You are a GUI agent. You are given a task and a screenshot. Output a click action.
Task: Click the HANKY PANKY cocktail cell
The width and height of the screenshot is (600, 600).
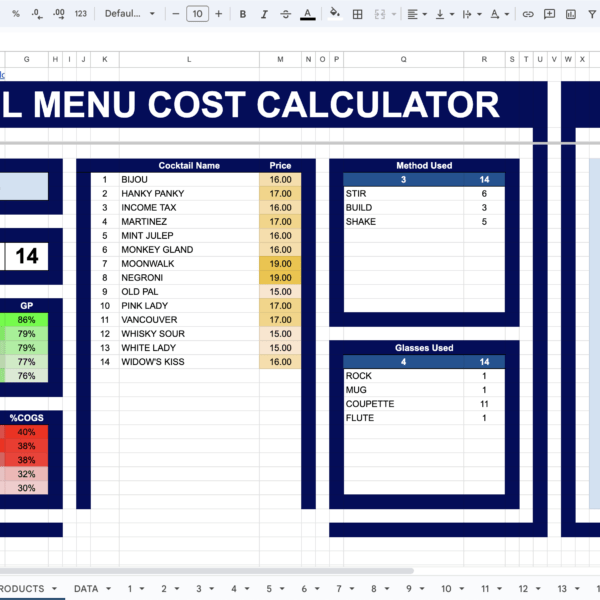click(x=189, y=194)
